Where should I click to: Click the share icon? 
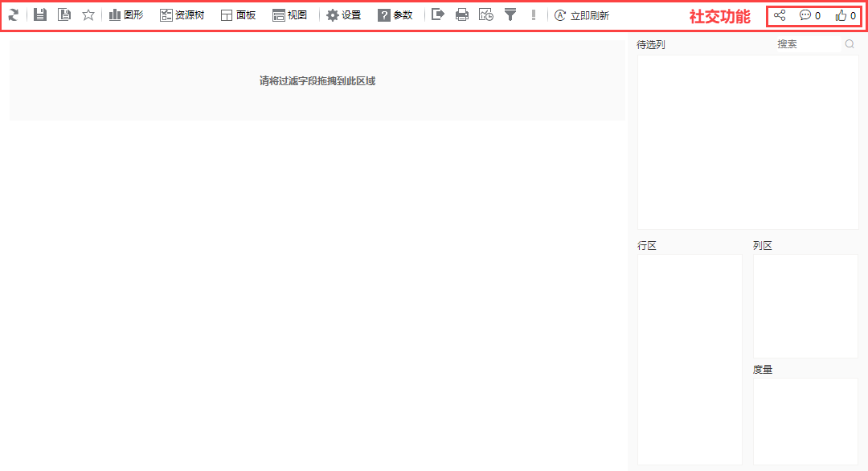pyautogui.click(x=780, y=15)
